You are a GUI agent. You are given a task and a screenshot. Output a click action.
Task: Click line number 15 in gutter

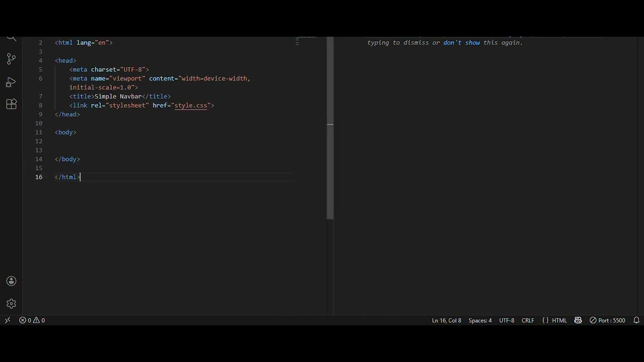pyautogui.click(x=39, y=168)
